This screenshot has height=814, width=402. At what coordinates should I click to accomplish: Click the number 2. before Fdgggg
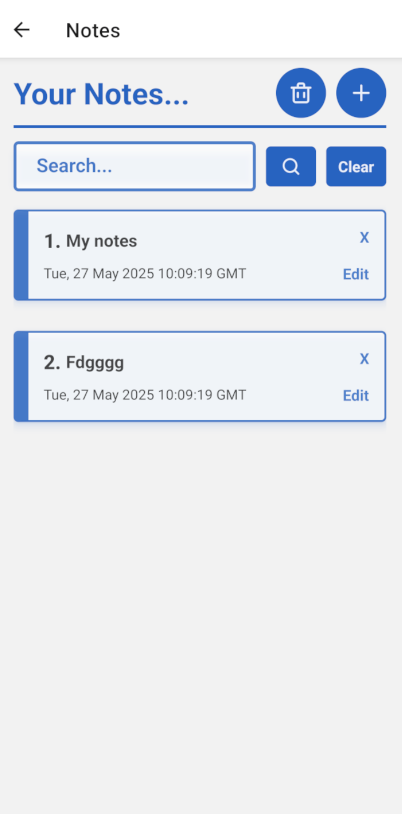52,363
